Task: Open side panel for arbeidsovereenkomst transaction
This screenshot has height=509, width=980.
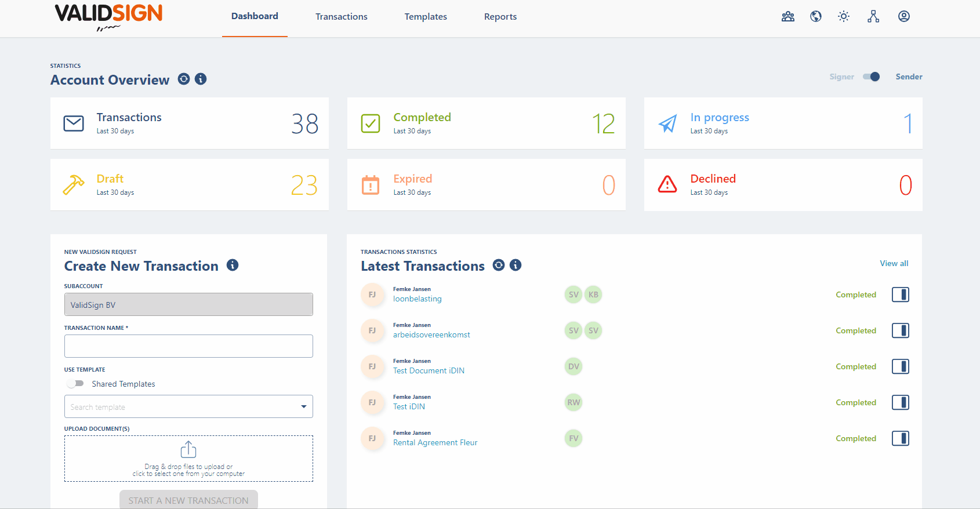Action: pos(901,330)
